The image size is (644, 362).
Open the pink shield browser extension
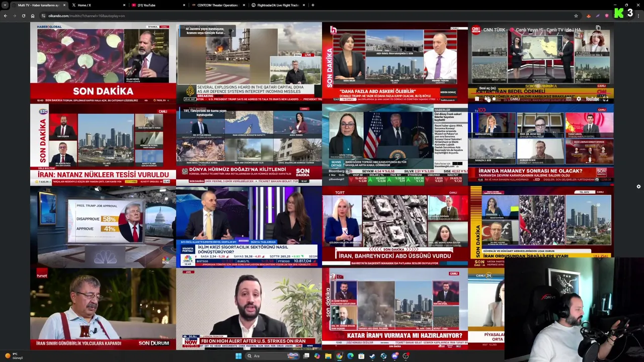click(607, 16)
